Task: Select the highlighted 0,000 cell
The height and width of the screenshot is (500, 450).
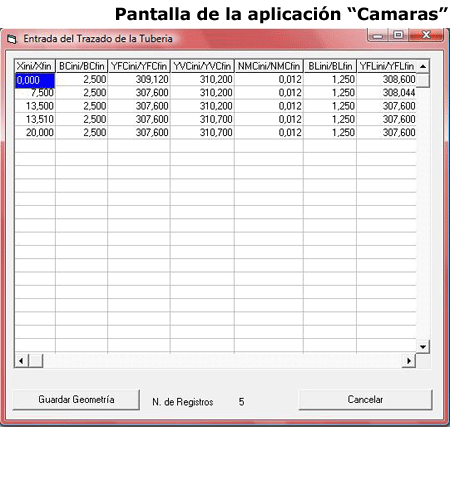Action: [35, 80]
